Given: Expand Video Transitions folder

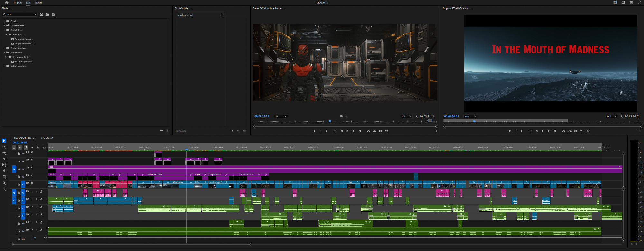Looking at the screenshot, I should pyautogui.click(x=4, y=66).
